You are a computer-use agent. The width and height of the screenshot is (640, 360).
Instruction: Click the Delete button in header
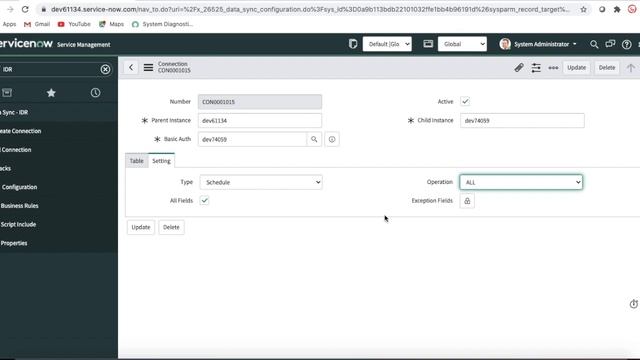(x=607, y=68)
